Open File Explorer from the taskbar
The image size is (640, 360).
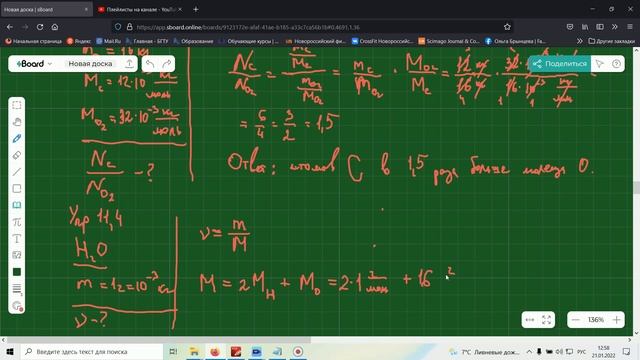194,351
